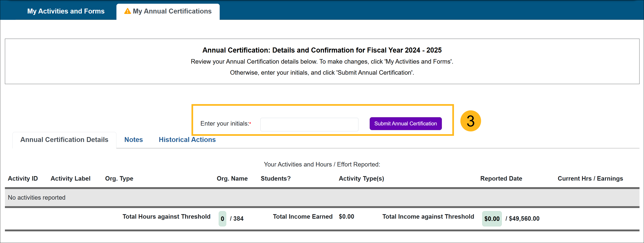The height and width of the screenshot is (243, 644).
Task: Open the Notes tab
Action: (x=134, y=139)
